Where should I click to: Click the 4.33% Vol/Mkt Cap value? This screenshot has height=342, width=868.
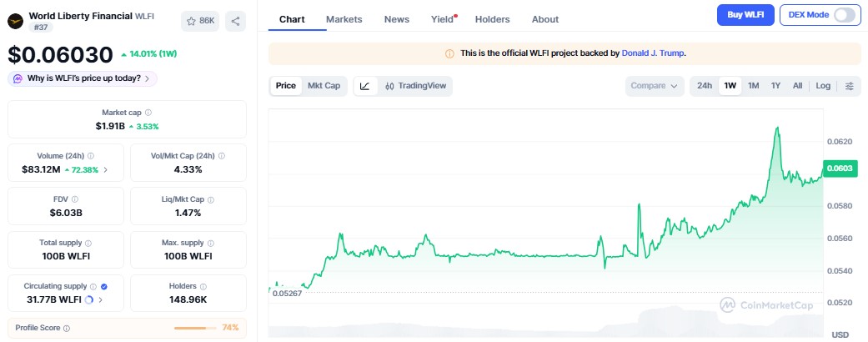click(x=188, y=170)
